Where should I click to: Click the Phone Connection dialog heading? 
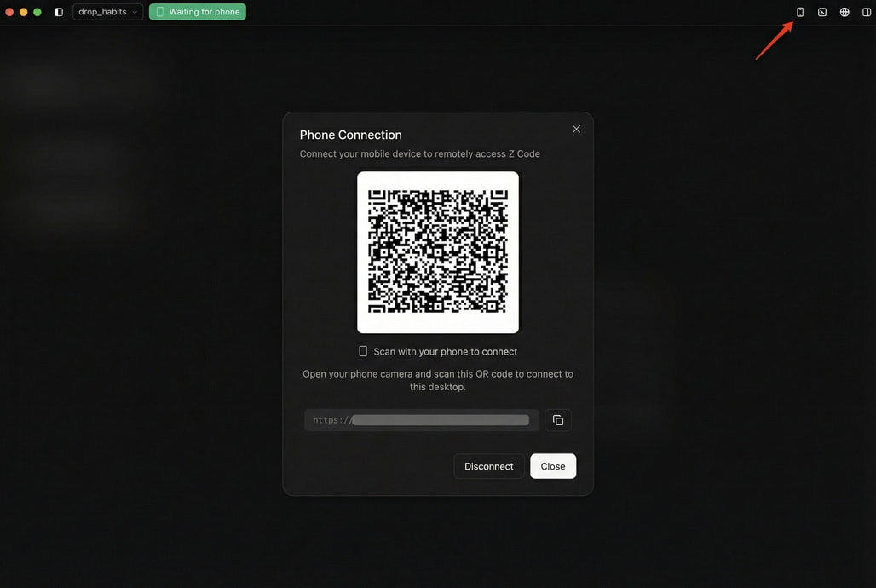pos(350,135)
